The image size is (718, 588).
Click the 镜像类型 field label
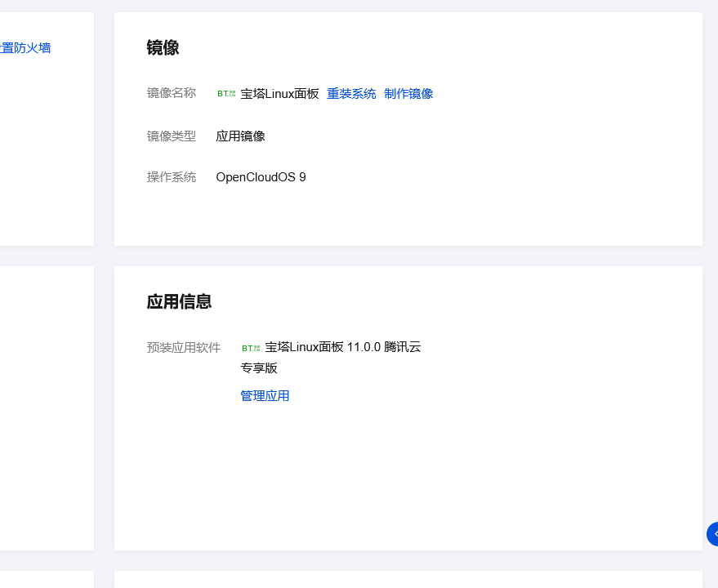click(x=172, y=136)
